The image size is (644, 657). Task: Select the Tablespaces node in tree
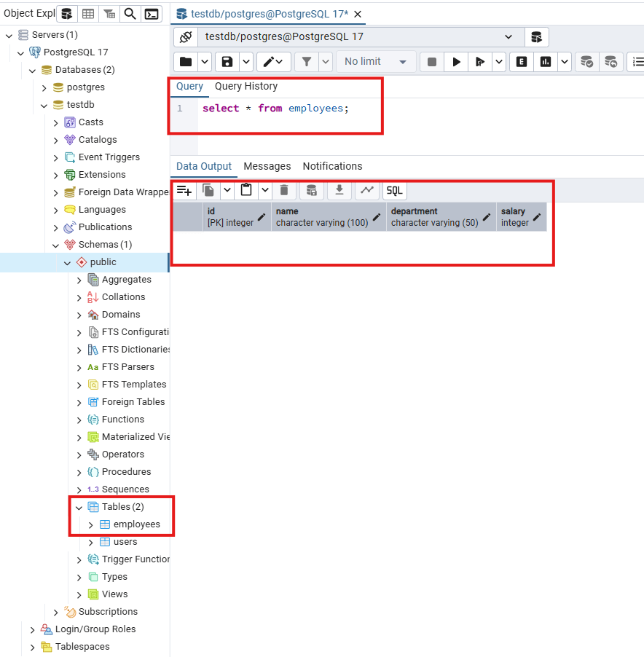click(82, 647)
